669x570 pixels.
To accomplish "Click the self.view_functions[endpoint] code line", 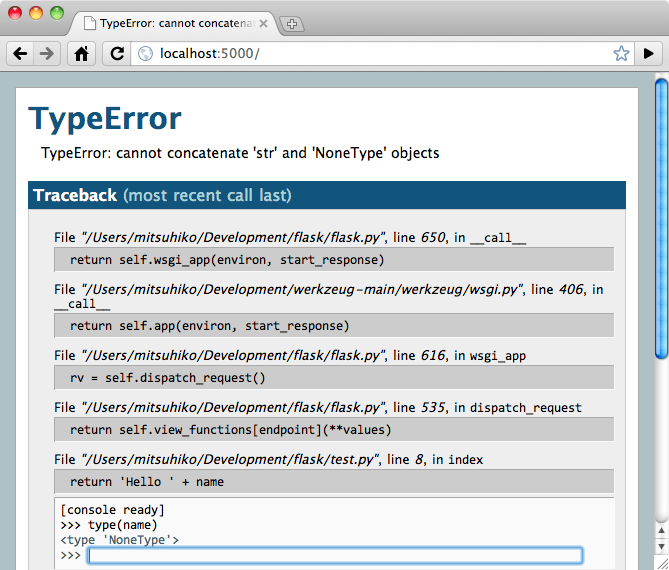I will (334, 430).
